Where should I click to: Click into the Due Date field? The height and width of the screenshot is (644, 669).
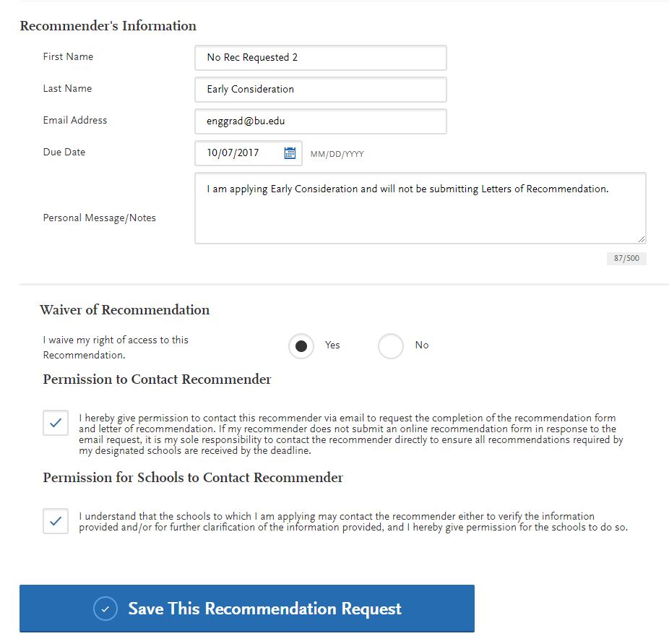(x=238, y=153)
